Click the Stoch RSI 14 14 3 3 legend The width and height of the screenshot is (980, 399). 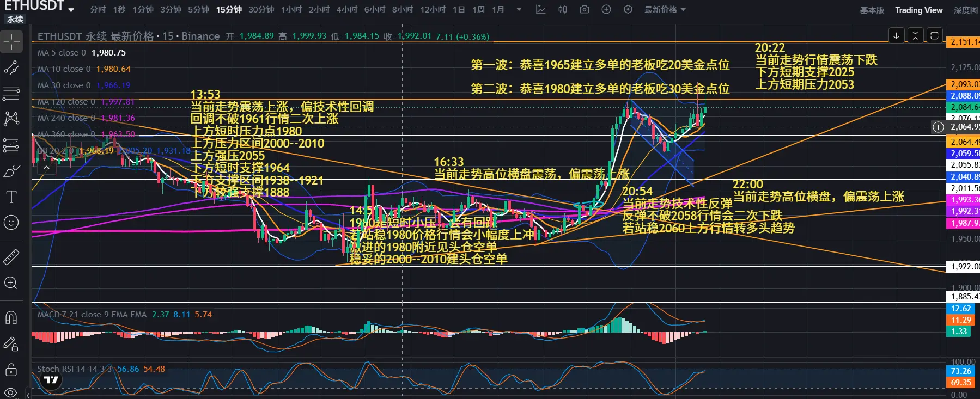(x=74, y=369)
